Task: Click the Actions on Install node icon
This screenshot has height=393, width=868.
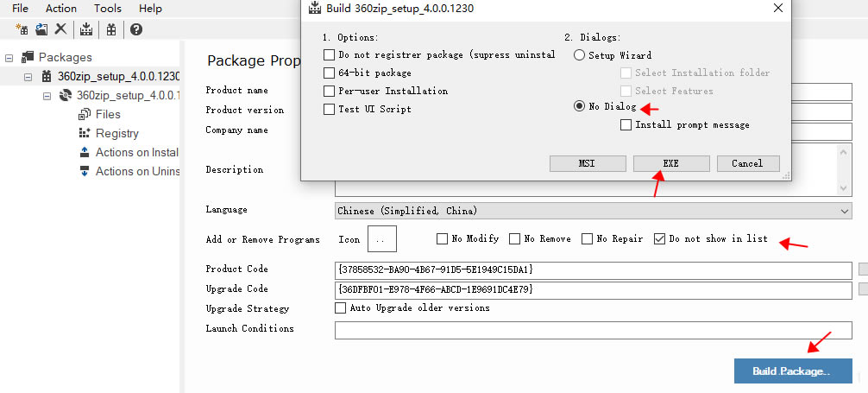Action: (85, 152)
